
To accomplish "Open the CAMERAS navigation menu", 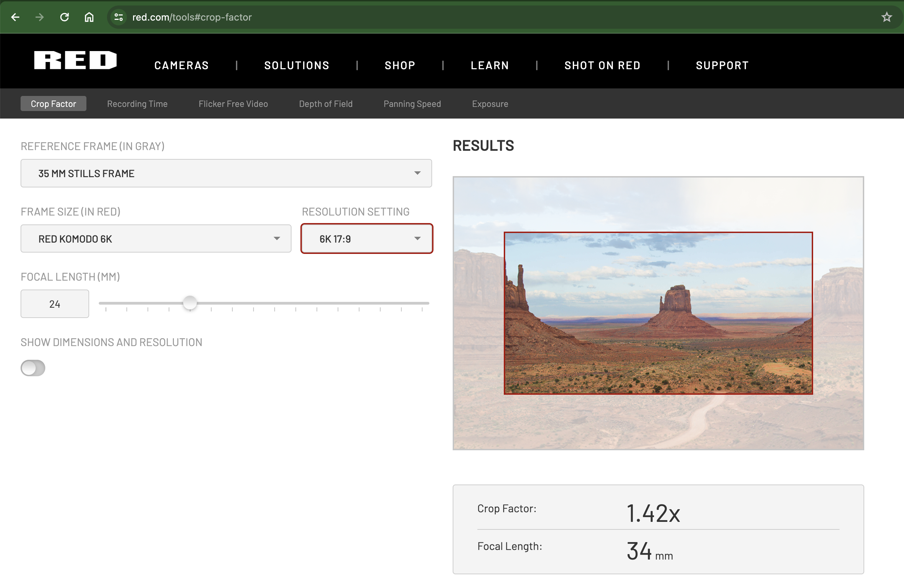I will tap(181, 65).
